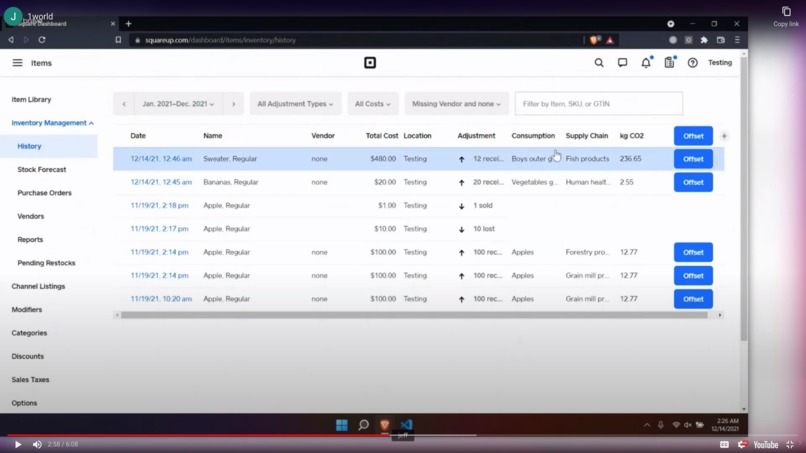Screen dimensions: 806x453
Task: Open YouTube video settings gear
Action: coord(742,444)
